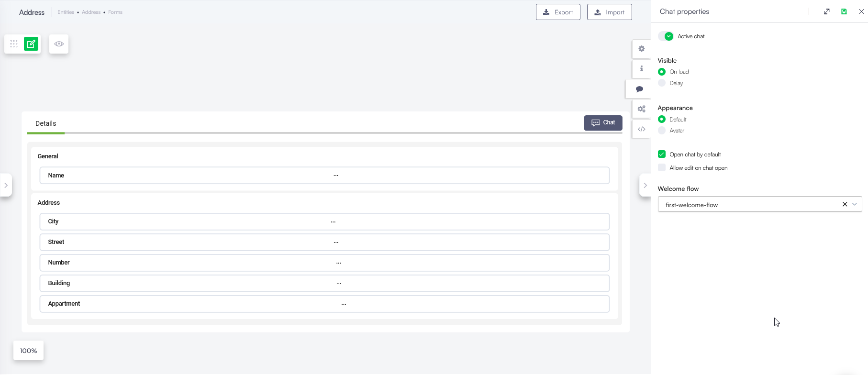
Task: Disable the Active chat toggle
Action: pos(666,36)
